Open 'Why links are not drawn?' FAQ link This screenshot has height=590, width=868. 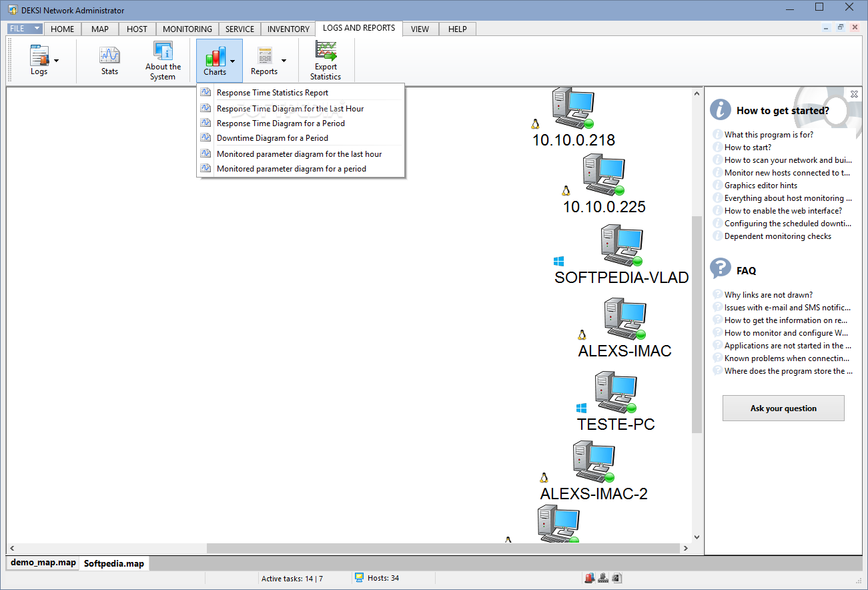click(769, 295)
